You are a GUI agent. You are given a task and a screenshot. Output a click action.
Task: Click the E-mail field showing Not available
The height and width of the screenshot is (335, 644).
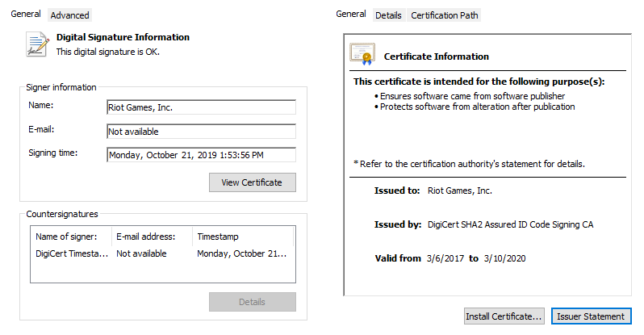(x=201, y=132)
